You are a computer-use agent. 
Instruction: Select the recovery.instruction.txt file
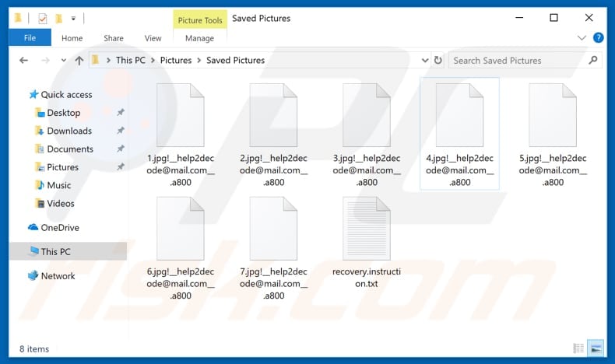click(x=367, y=242)
